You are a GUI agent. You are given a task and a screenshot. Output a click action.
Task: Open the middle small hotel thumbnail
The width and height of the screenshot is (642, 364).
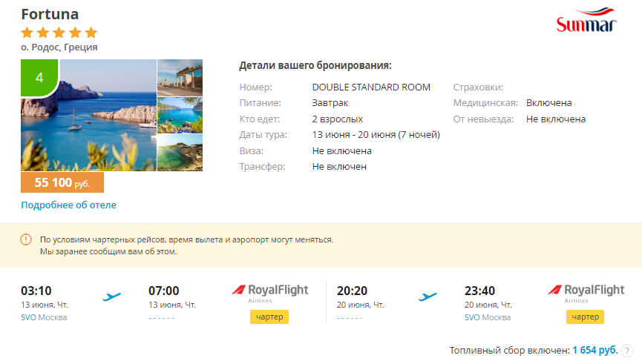coord(180,115)
